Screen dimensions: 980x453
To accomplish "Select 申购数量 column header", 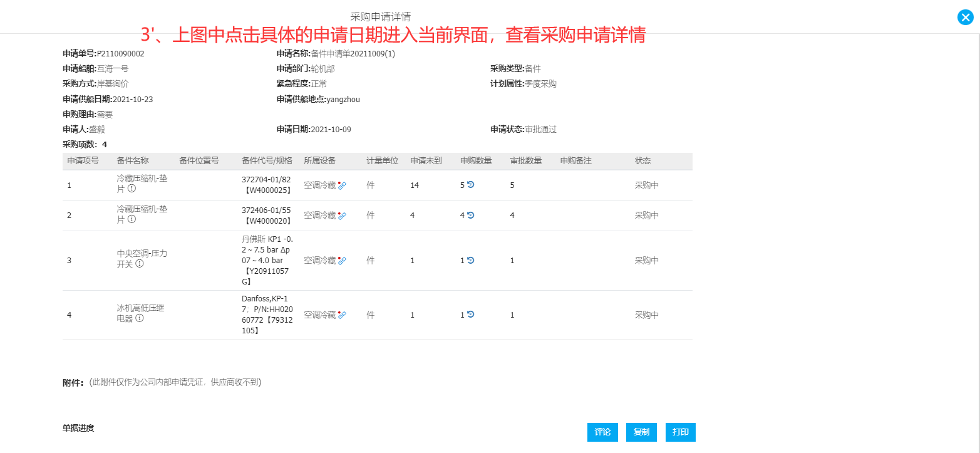I will click(476, 161).
